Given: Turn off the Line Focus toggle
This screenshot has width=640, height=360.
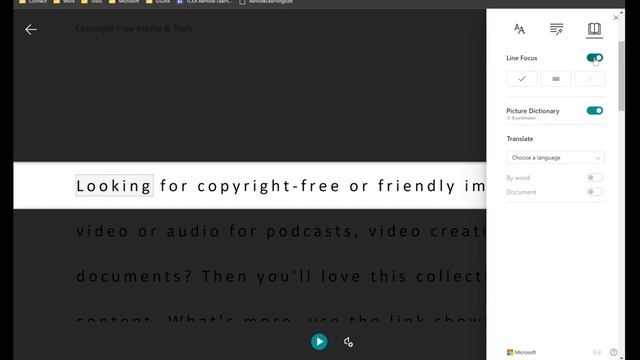Looking at the screenshot, I should click(x=595, y=58).
